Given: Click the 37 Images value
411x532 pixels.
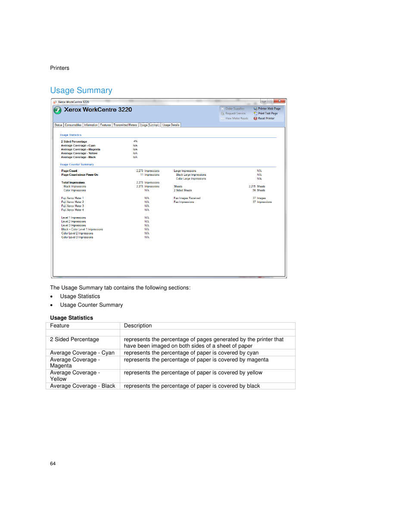Looking at the screenshot, I should (259, 198).
